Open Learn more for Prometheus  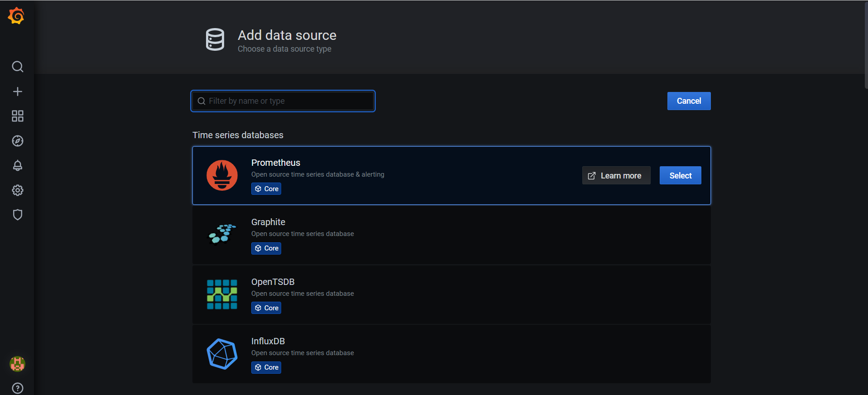pos(616,175)
